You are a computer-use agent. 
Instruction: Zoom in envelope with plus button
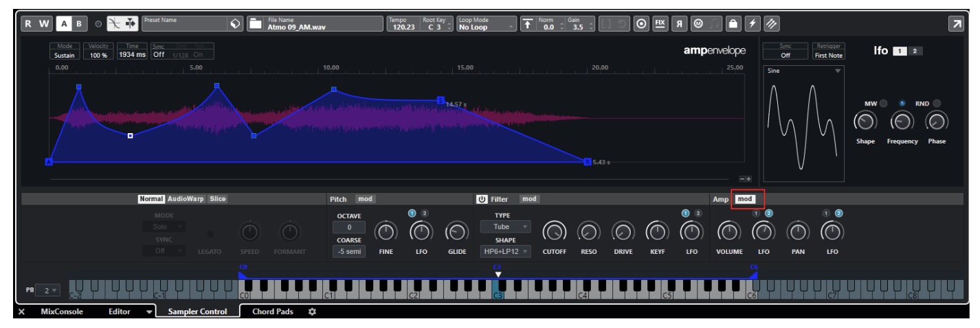pos(749,178)
